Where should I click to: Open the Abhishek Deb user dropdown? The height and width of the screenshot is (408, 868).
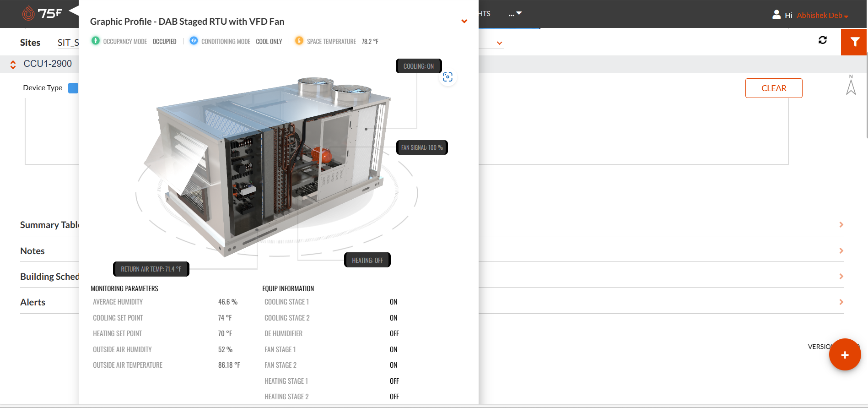click(823, 16)
